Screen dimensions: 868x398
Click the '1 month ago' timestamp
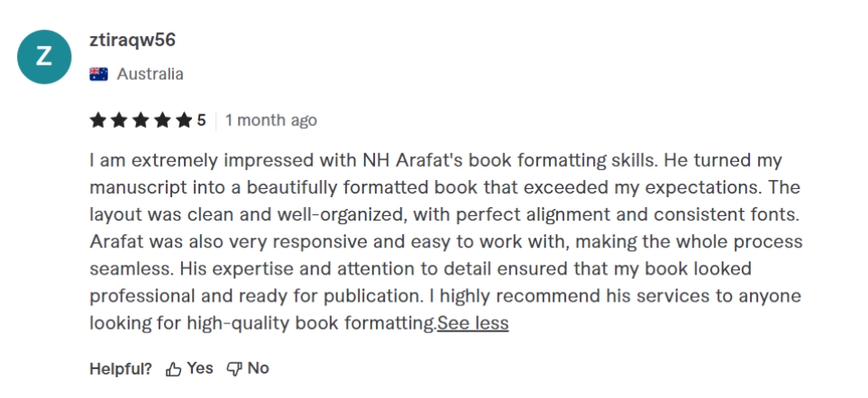tap(271, 120)
